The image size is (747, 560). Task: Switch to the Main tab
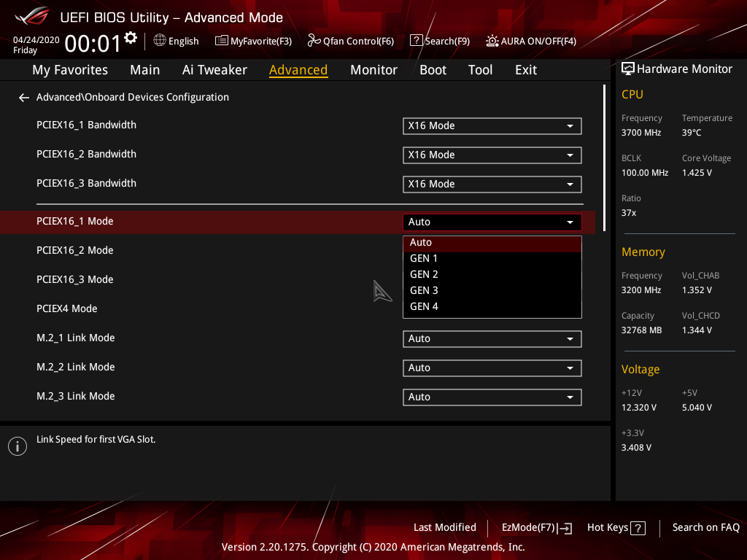[x=145, y=70]
